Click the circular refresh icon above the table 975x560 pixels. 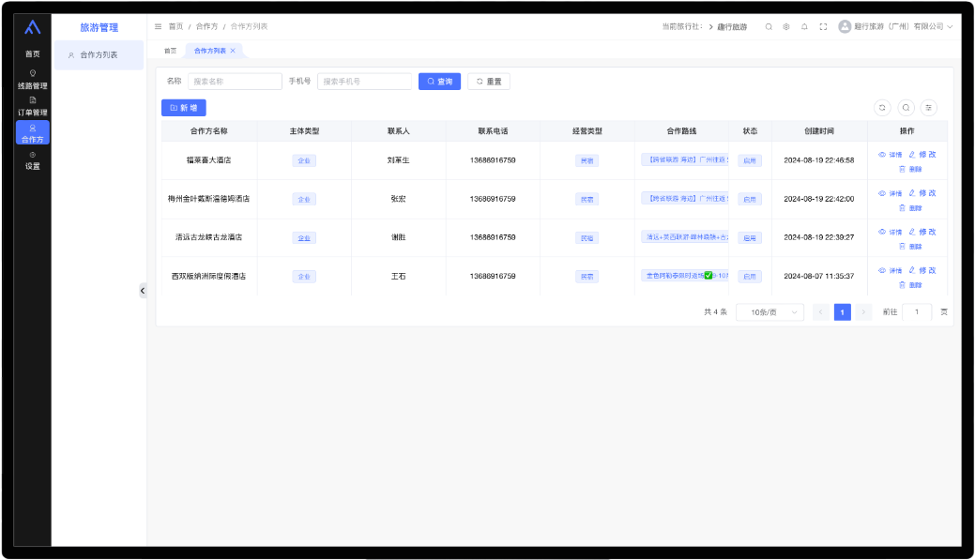882,108
